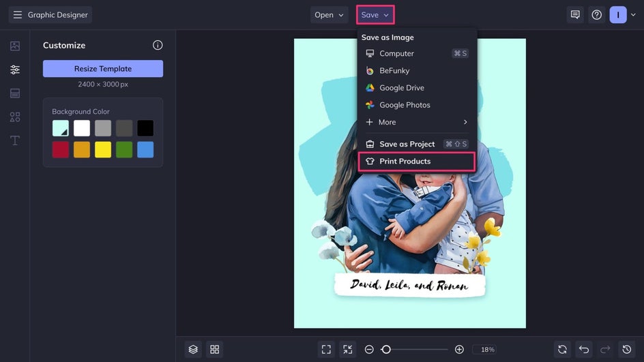The height and width of the screenshot is (362, 644).
Task: Open the layers panel icon
Action: (193, 349)
